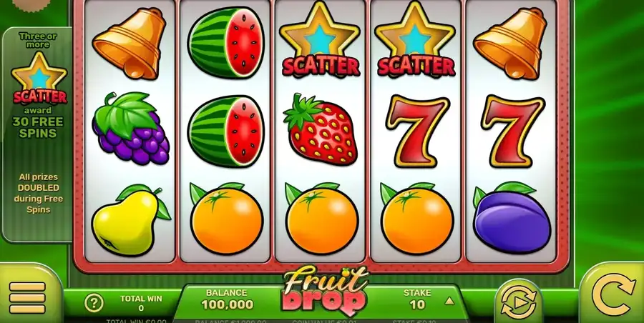The height and width of the screenshot is (323, 644).
Task: Click the scatter symbol on reel four
Action: 415,39
